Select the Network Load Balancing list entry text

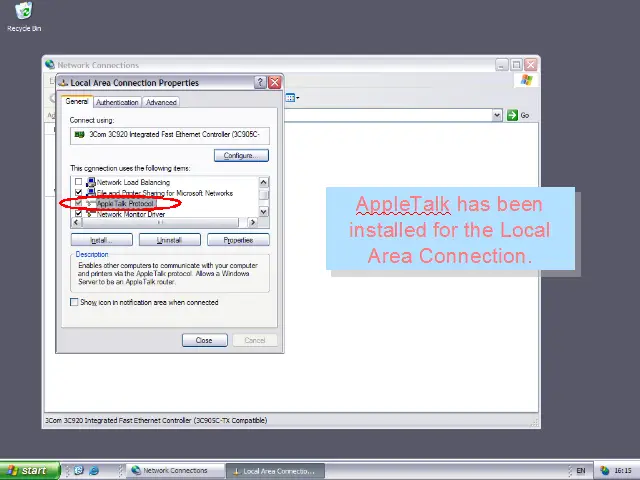[133, 182]
